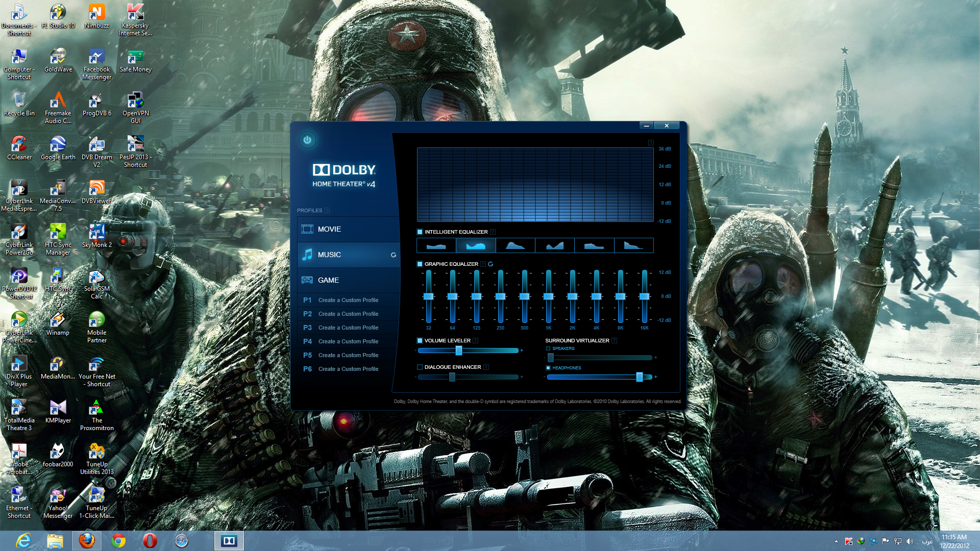Choose the fifth Intelligent Equalizer preset curve
The height and width of the screenshot is (551, 980).
[x=594, y=245]
